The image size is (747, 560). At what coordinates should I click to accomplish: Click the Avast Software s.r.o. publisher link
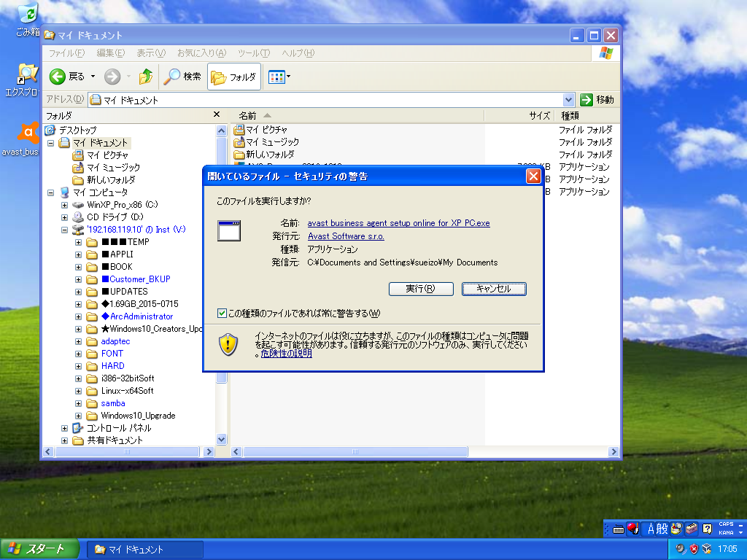[x=346, y=236]
